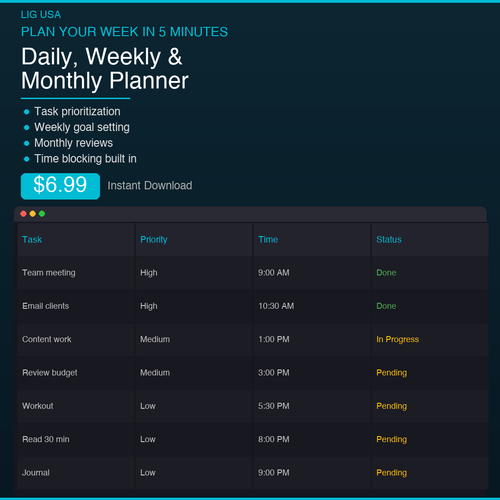Click the Instant Download text
The width and height of the screenshot is (500, 500).
tap(150, 185)
